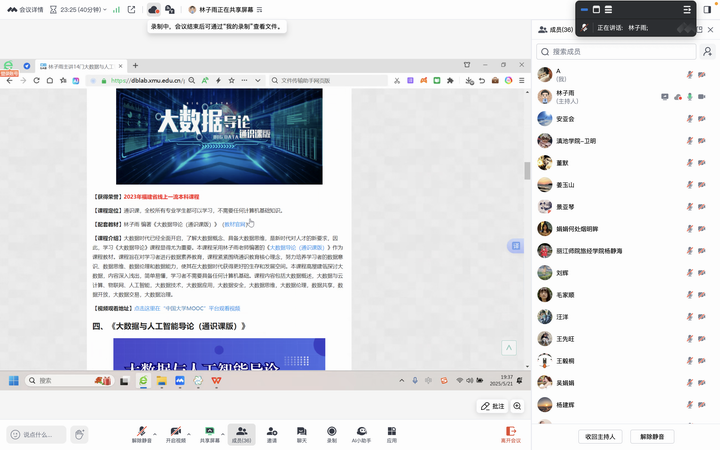This screenshot has height=450, width=720.
Task: Expand the arrow next to 解除静音
Action: pyautogui.click(x=155, y=433)
